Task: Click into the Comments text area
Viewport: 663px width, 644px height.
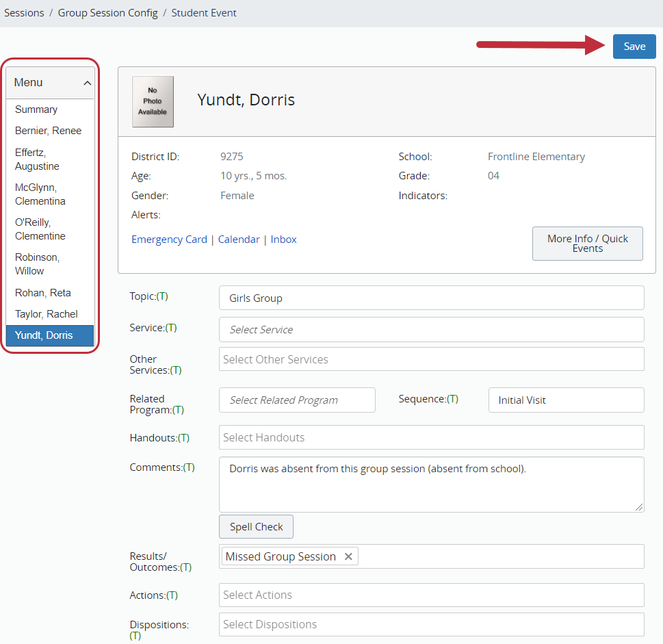Action: (431, 485)
